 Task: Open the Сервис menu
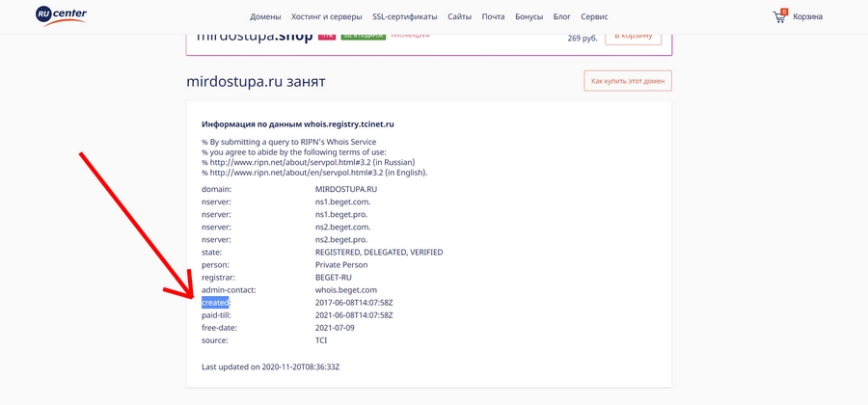tap(594, 16)
